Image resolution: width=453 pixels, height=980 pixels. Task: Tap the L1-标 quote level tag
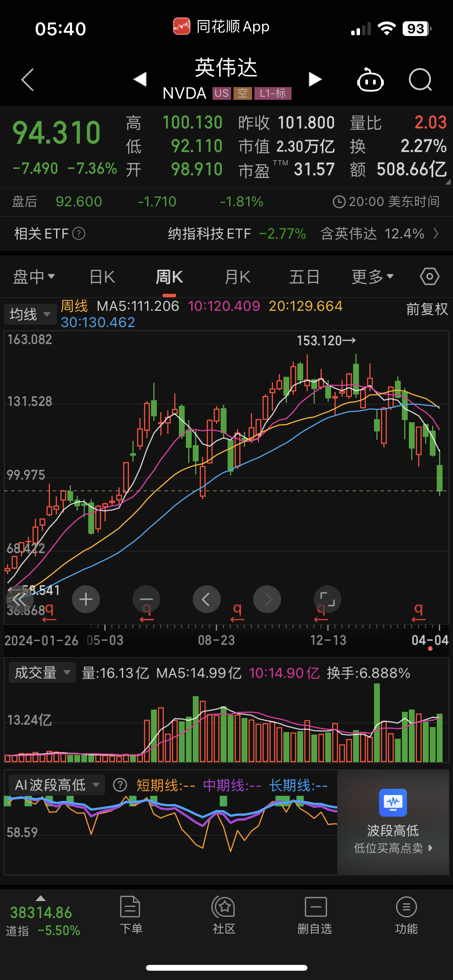pos(273,93)
